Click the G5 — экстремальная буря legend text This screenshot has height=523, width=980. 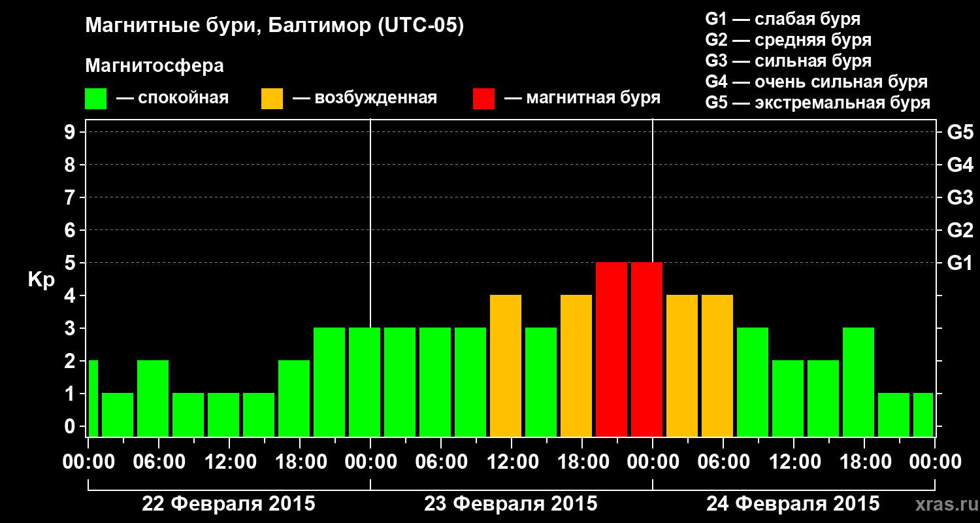tap(818, 103)
